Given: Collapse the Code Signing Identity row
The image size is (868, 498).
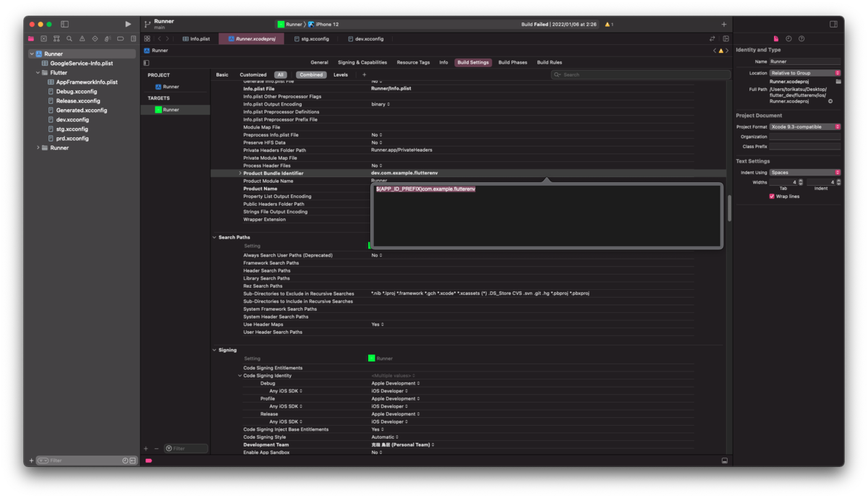Looking at the screenshot, I should [x=240, y=376].
